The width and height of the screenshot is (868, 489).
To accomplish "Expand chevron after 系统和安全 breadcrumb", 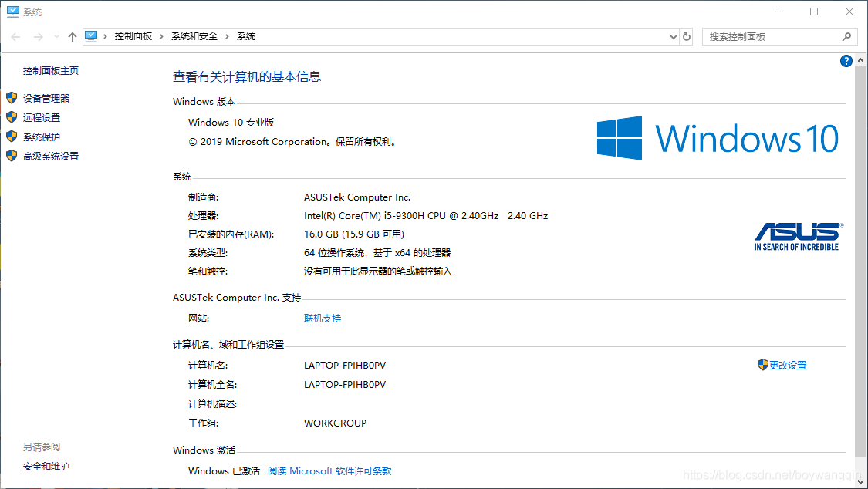I will (227, 36).
